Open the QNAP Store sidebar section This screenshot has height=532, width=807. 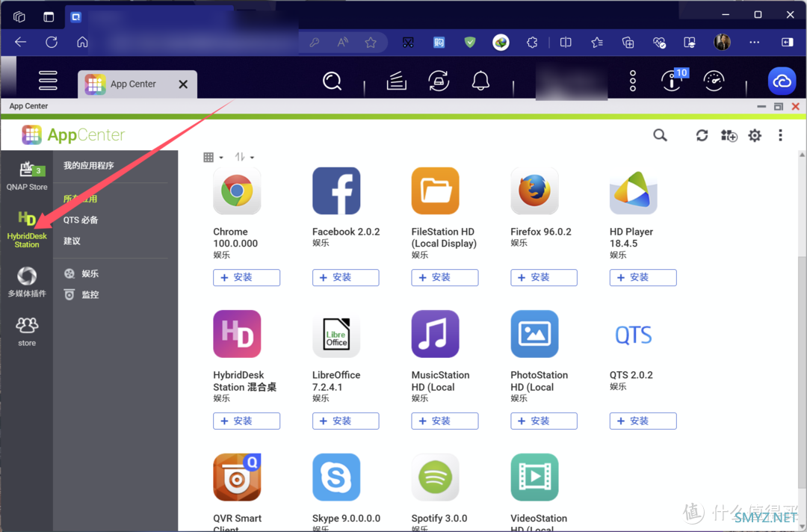click(x=27, y=176)
